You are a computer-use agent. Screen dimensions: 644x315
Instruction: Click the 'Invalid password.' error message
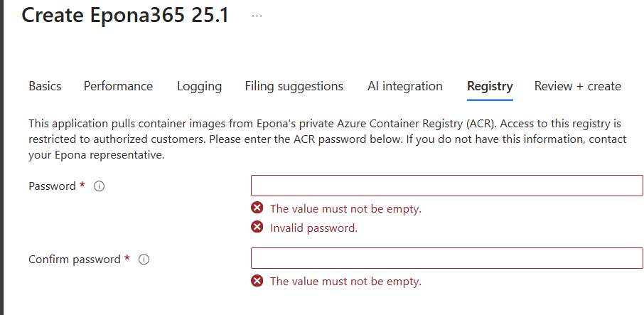[313, 228]
